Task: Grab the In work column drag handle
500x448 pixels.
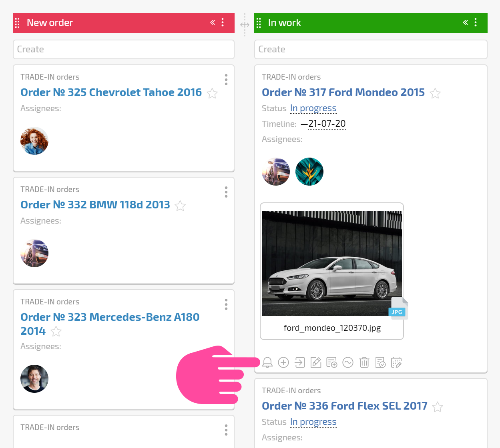Action: click(x=259, y=23)
